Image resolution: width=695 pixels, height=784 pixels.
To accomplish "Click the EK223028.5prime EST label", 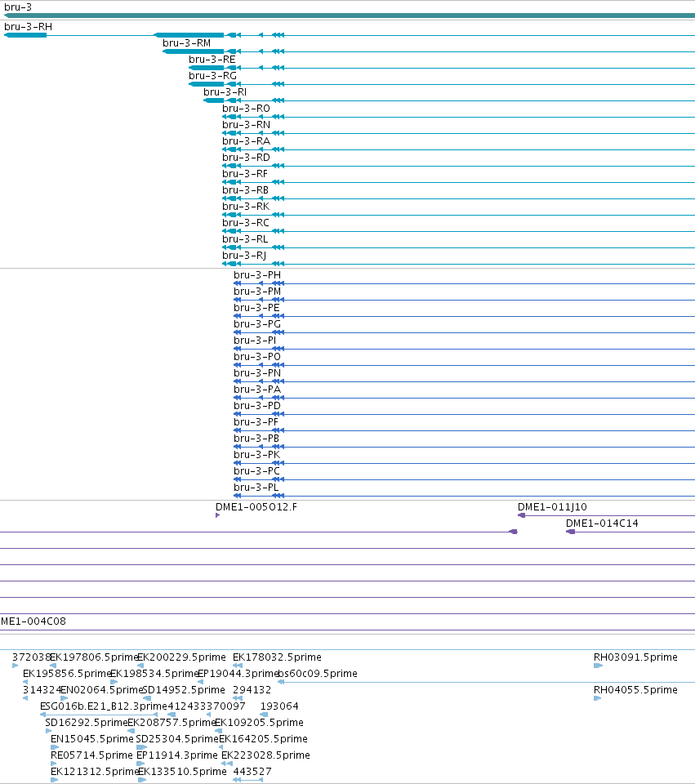I will click(265, 755).
